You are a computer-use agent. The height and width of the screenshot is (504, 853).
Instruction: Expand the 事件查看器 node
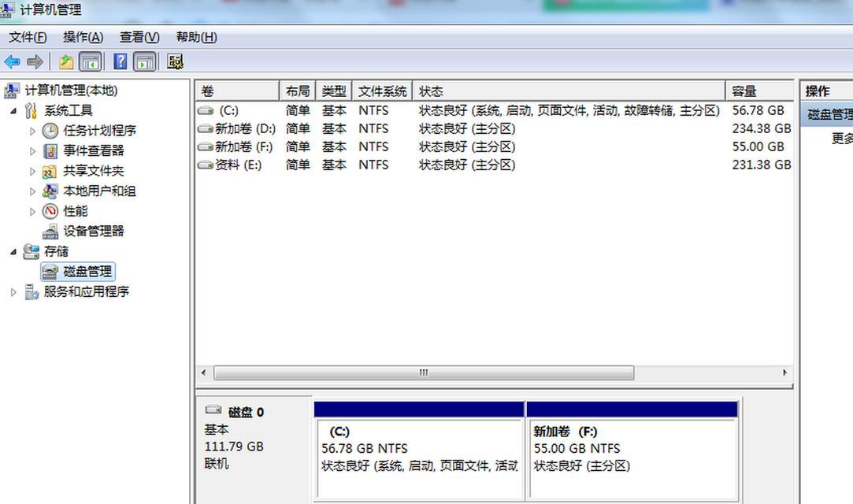click(32, 151)
